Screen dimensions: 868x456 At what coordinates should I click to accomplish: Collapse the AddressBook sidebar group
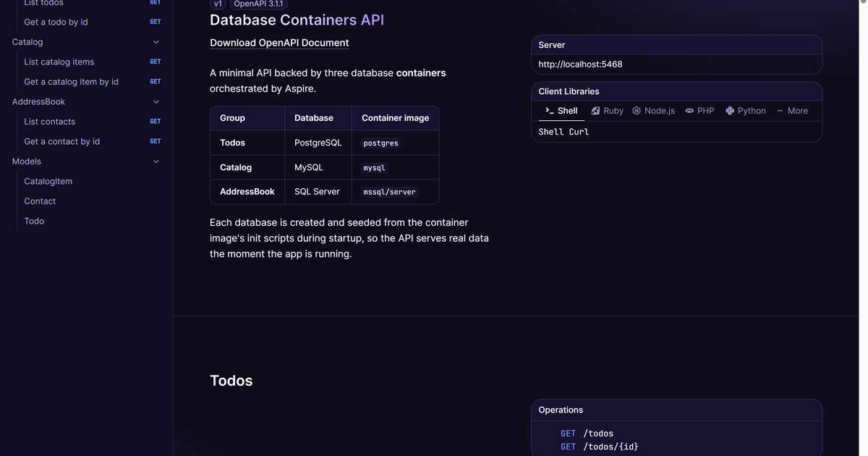pyautogui.click(x=156, y=102)
